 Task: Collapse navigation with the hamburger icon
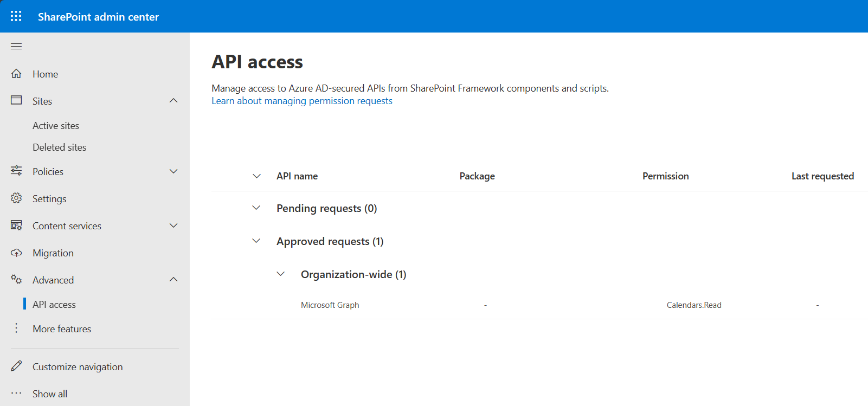point(16,46)
